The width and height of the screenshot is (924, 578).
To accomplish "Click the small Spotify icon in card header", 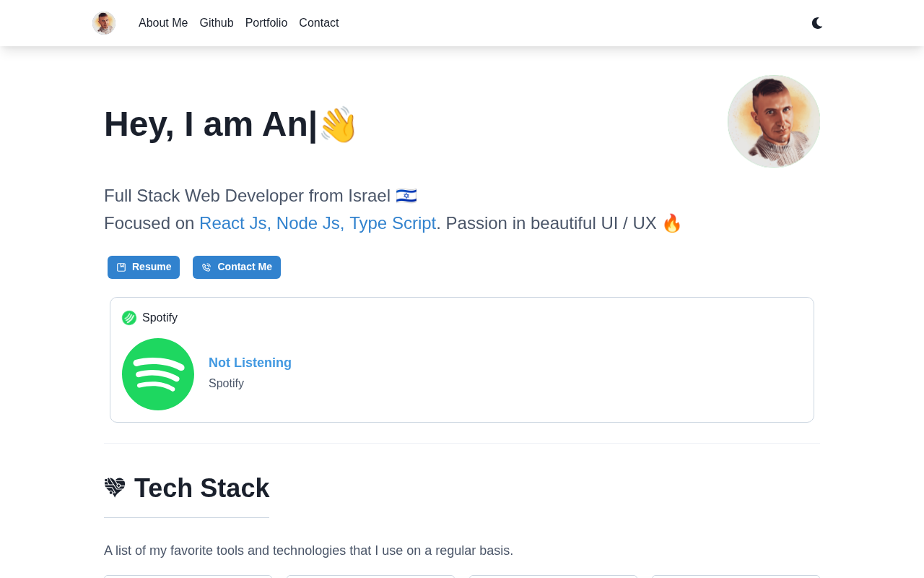I will tap(129, 318).
